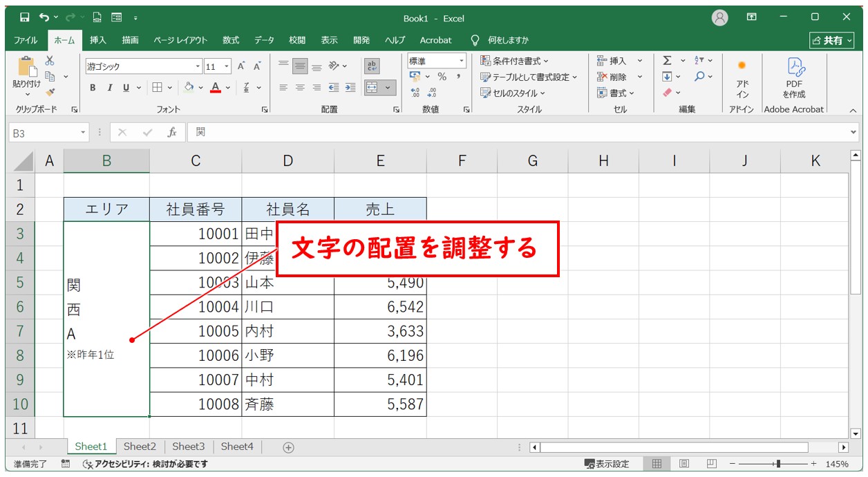Center text horizontally
Screen dimensions: 868x477
click(x=300, y=88)
